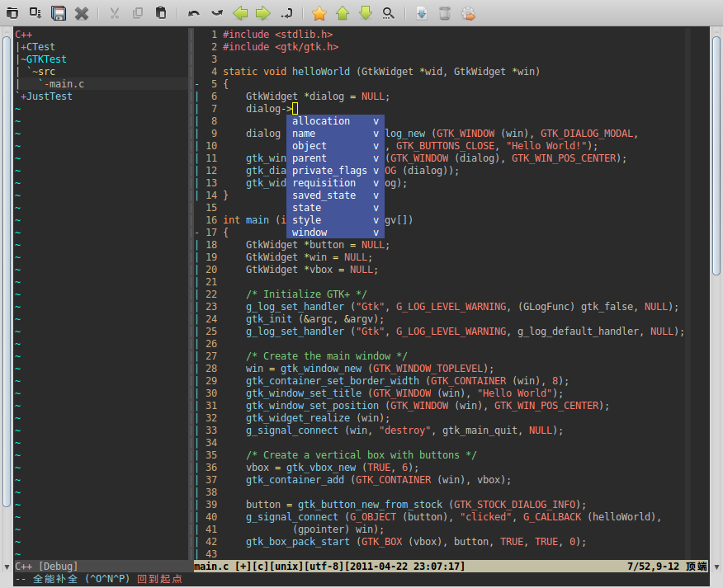
Task: Click the 'Initialize GTK+' comment
Action: [x=306, y=294]
